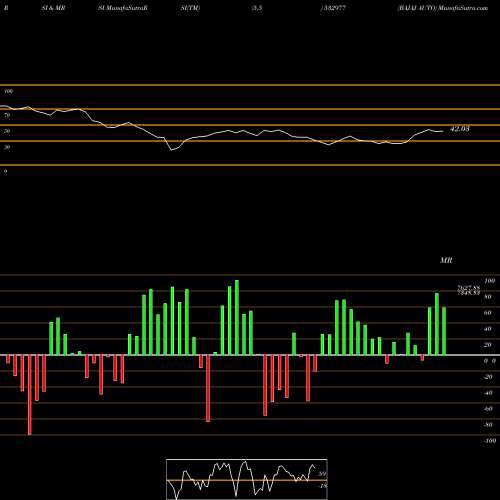500x500 pixels.
Task: Click the RSI value label 42.03
Action: click(460, 129)
